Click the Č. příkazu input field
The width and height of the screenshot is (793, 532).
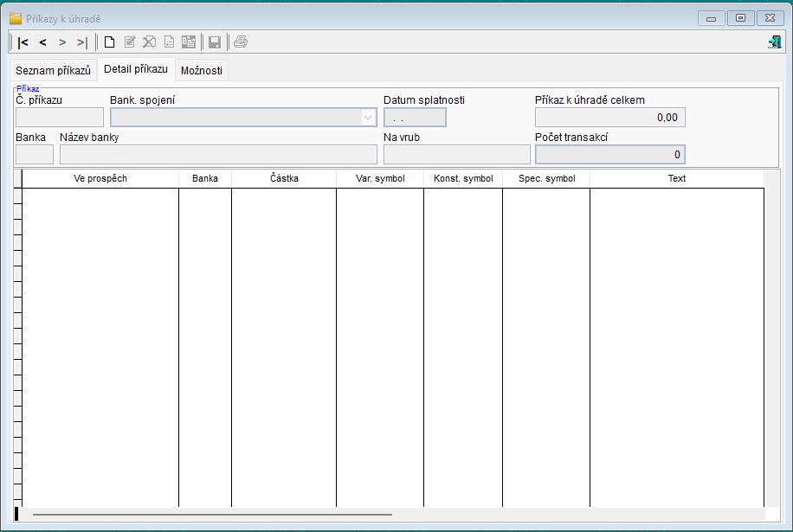(x=60, y=117)
